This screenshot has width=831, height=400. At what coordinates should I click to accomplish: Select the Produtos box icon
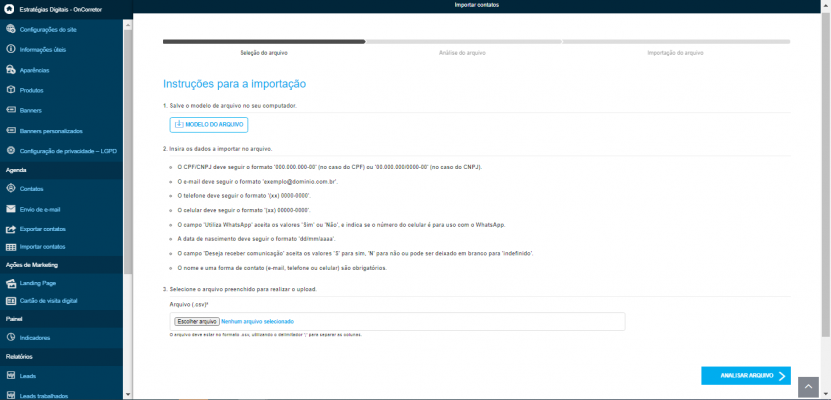click(11, 90)
